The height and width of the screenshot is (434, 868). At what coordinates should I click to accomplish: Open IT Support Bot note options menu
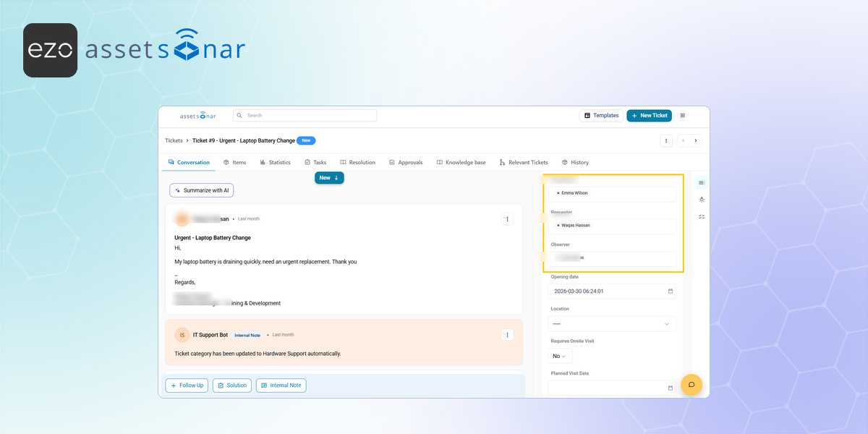pyautogui.click(x=507, y=335)
